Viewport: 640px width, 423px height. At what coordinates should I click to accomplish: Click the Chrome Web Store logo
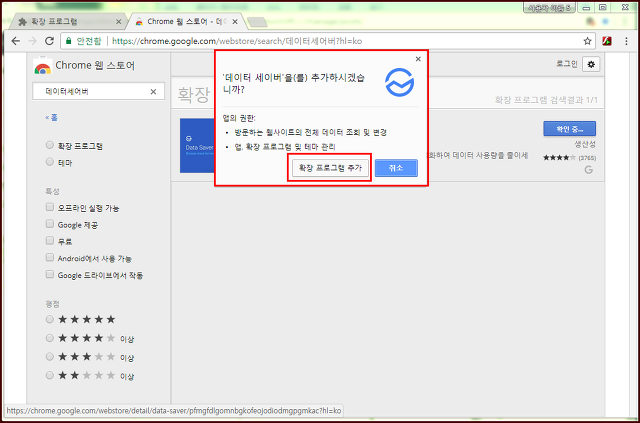(x=42, y=65)
